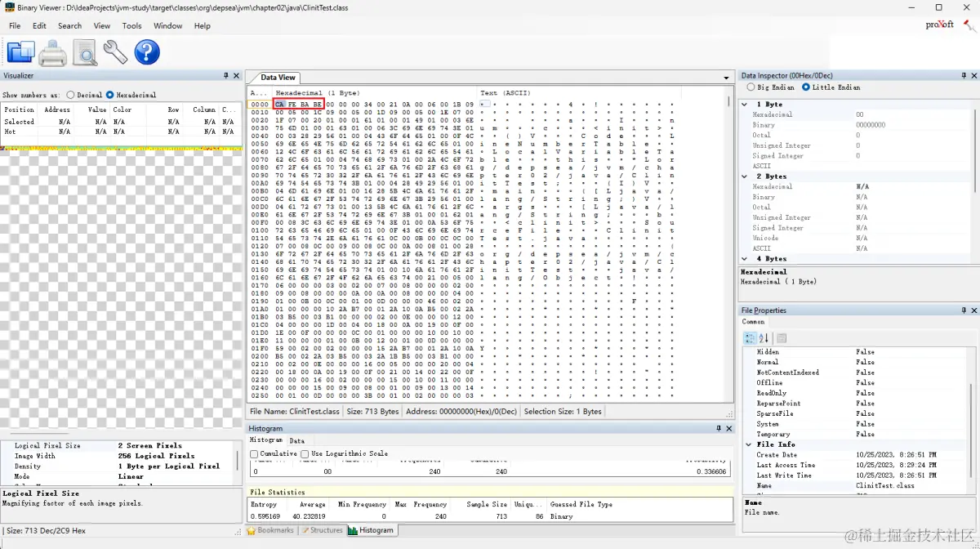Pin the Visualizer panel
980x549 pixels.
[x=226, y=75]
